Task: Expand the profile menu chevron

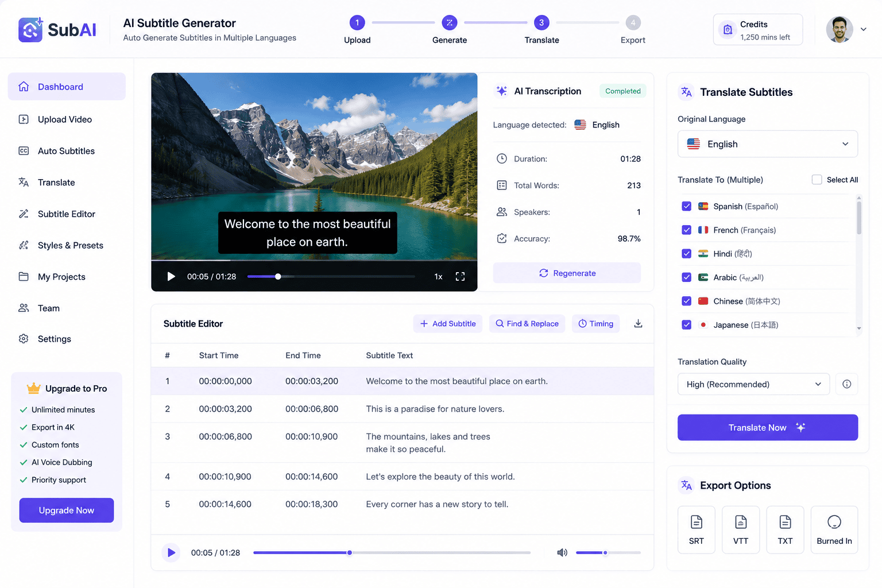Action: [863, 29]
